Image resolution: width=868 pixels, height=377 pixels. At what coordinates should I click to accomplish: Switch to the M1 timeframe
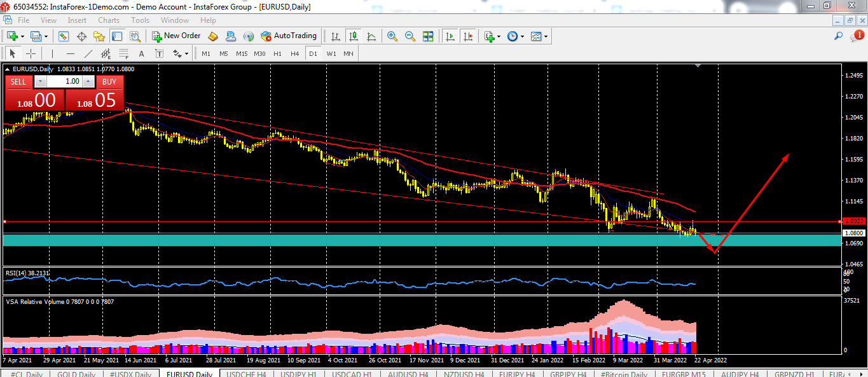(x=206, y=53)
